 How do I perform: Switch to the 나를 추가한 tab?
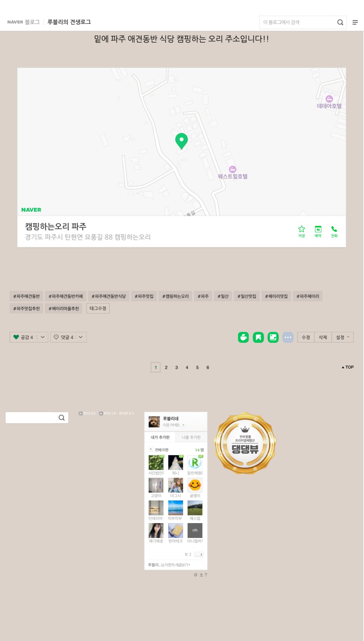click(x=191, y=437)
